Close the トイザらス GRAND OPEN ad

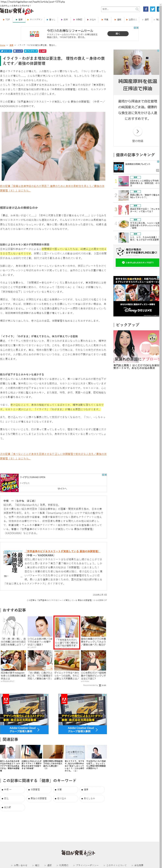pyautogui.click(x=105, y=474)
